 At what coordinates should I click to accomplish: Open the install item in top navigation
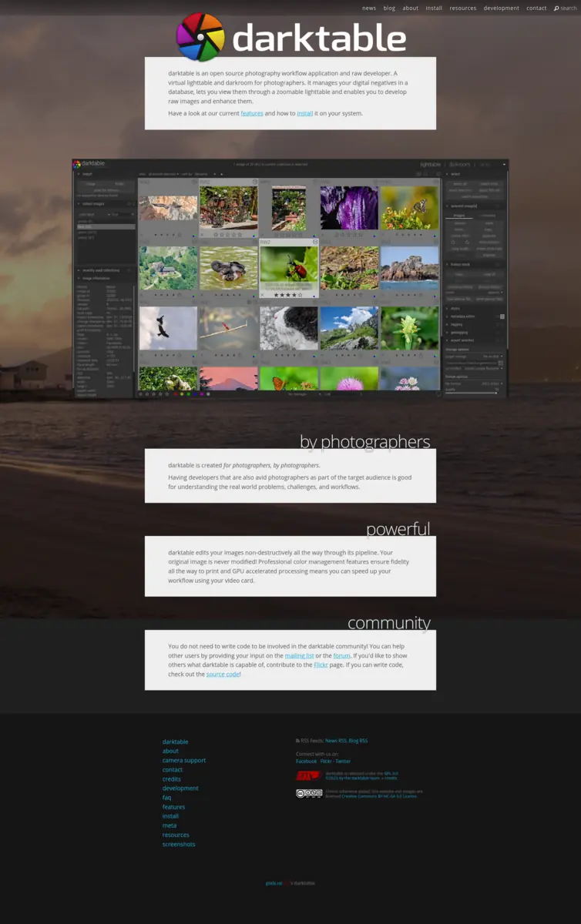tap(434, 8)
